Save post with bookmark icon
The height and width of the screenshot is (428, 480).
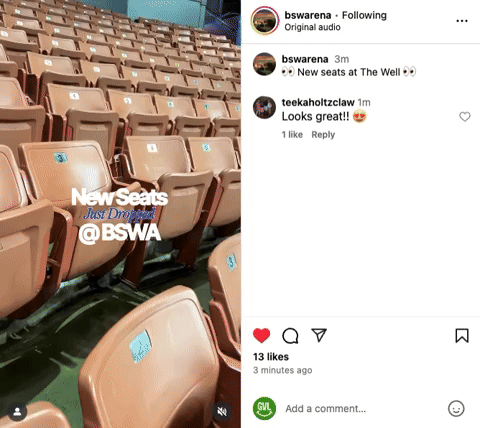pyautogui.click(x=462, y=335)
